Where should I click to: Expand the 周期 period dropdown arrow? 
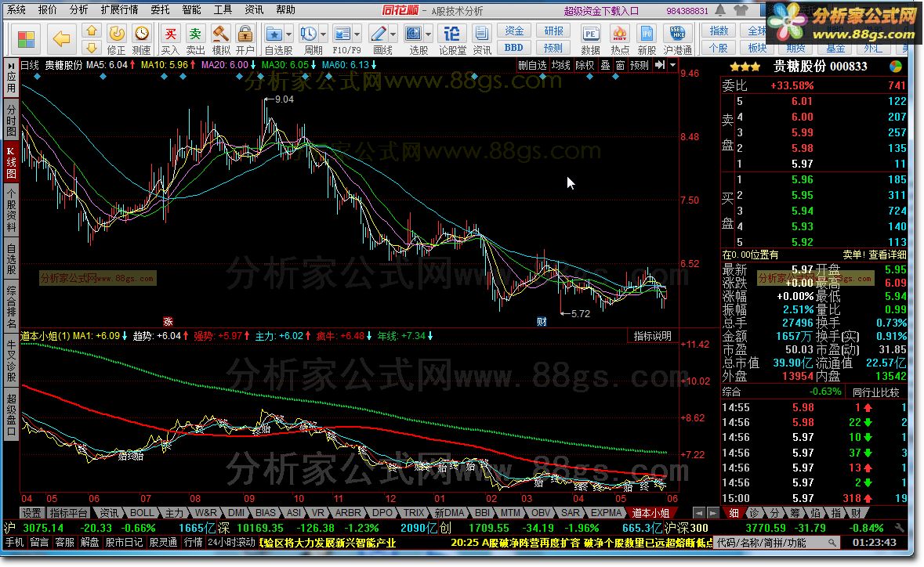(x=322, y=34)
